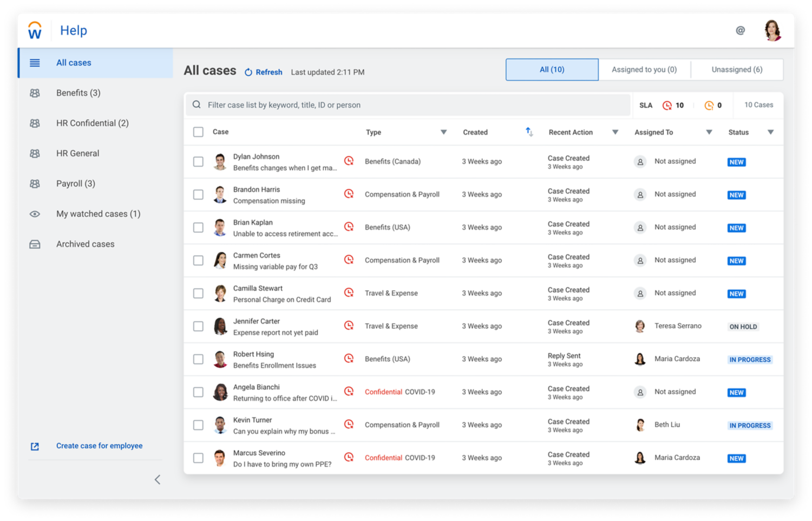
Task: Click the Benefits group icon in sidebar
Action: click(x=35, y=93)
